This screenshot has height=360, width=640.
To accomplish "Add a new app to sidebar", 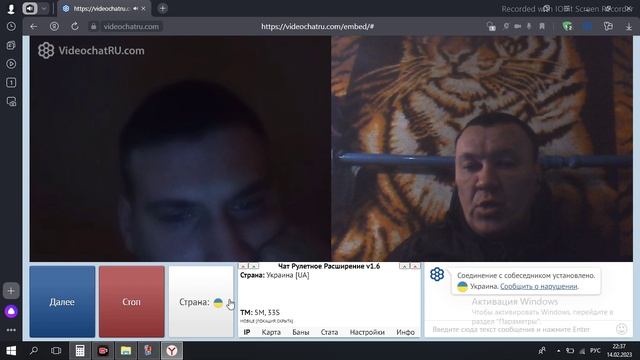I will coord(11,291).
